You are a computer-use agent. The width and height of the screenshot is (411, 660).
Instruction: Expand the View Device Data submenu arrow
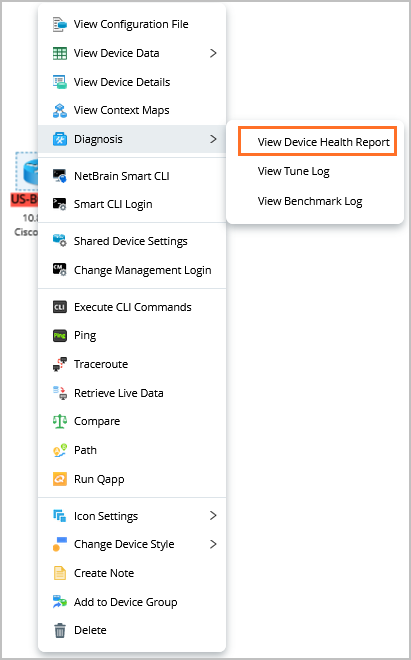point(213,53)
